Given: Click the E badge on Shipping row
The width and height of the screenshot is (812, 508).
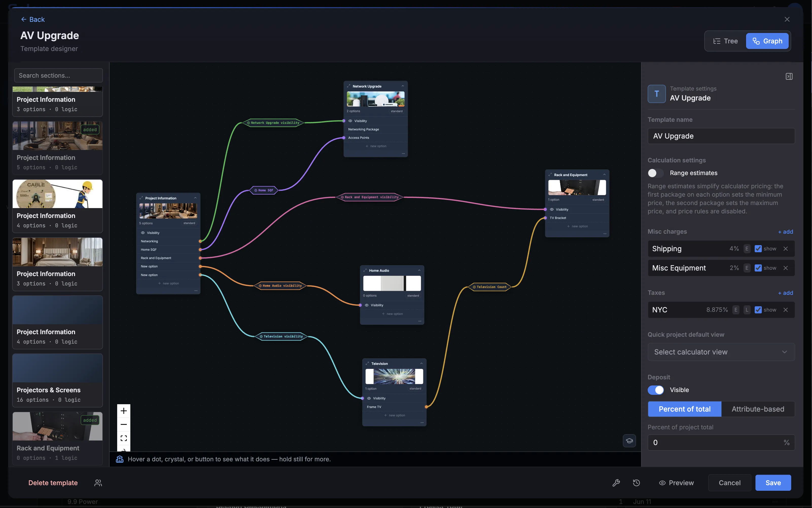Looking at the screenshot, I should [x=747, y=249].
